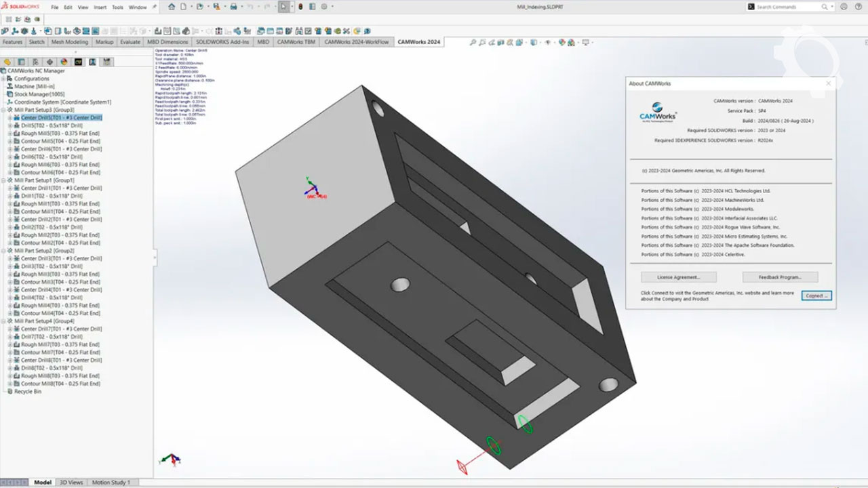Collapse the Mill Part Setup2 [Group2] node

pos(4,251)
